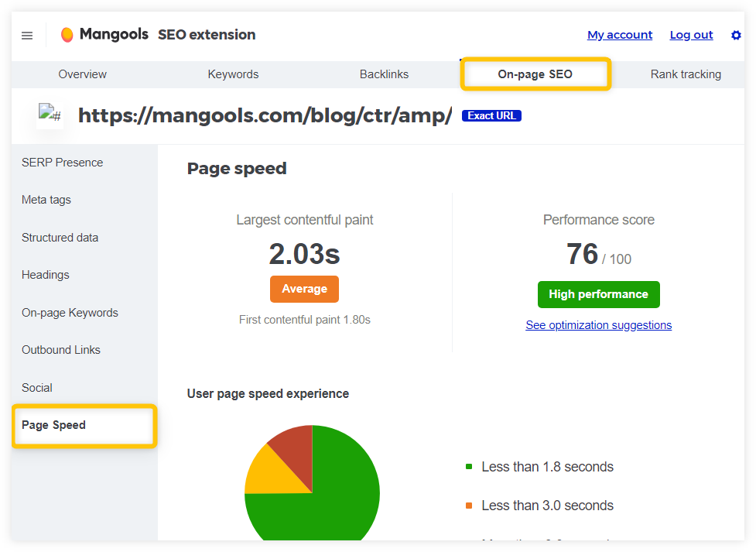
Task: Click the Largest contentful paint label
Action: pyautogui.click(x=304, y=220)
